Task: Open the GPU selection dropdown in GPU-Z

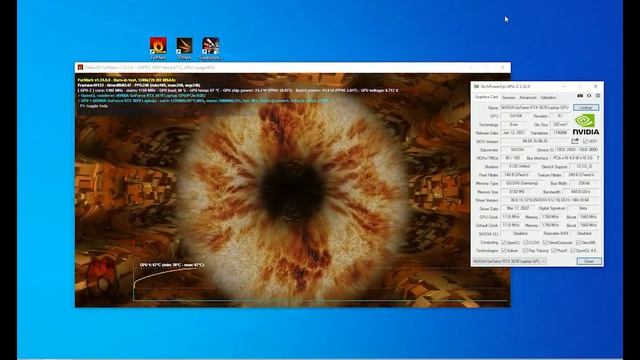Action: [x=509, y=261]
